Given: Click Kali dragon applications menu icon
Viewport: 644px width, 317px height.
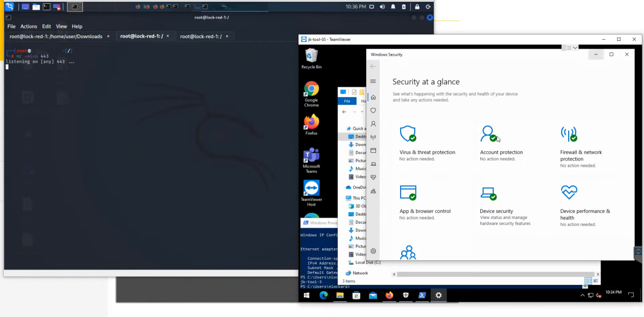Looking at the screenshot, I should [x=9, y=7].
